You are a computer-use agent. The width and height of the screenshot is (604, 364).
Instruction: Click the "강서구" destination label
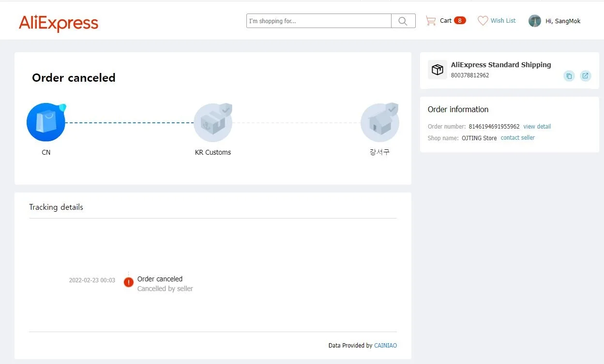(x=379, y=152)
